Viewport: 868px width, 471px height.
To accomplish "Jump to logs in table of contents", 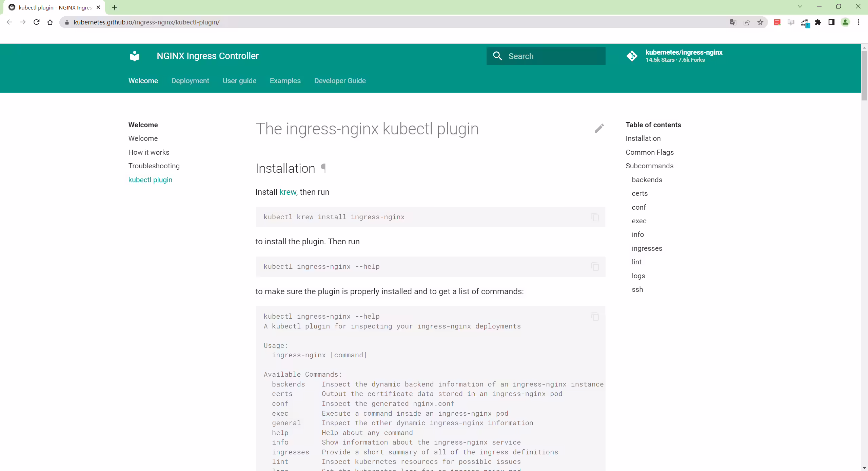I will pyautogui.click(x=638, y=276).
